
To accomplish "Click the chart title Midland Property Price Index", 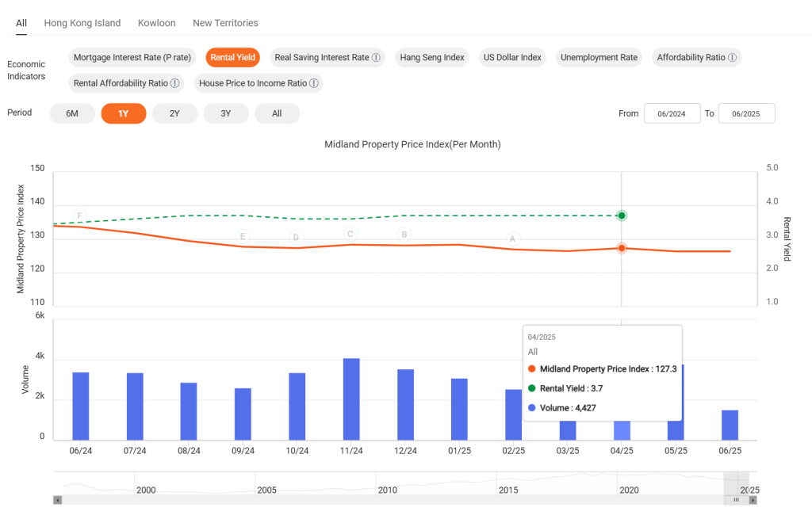I will tap(412, 144).
